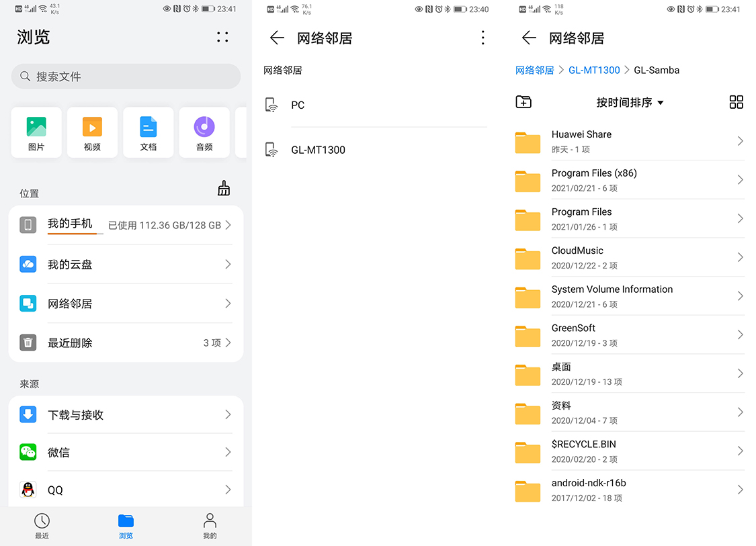Expand the CloudMusic folder chevron
This screenshot has width=756, height=546.
(x=740, y=258)
